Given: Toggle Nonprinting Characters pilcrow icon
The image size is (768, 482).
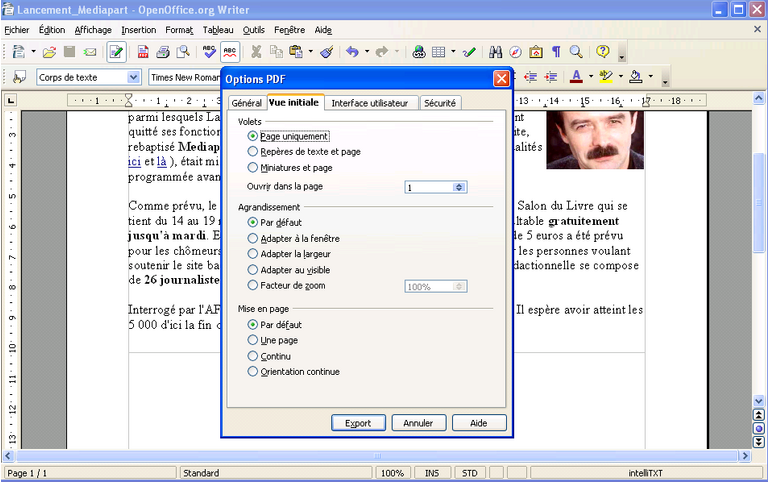Looking at the screenshot, I should pos(556,51).
